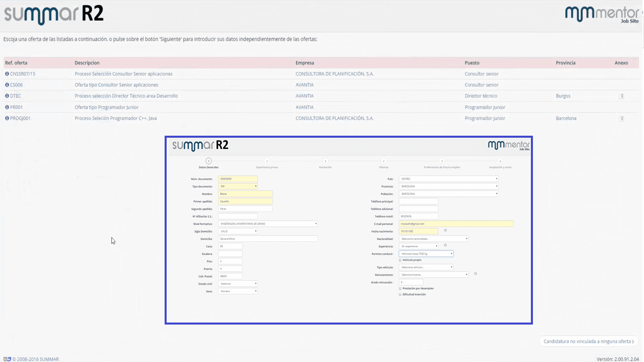This screenshot has height=362, width=644.
Task: Go to the Datos Generales step
Action: tap(208, 163)
